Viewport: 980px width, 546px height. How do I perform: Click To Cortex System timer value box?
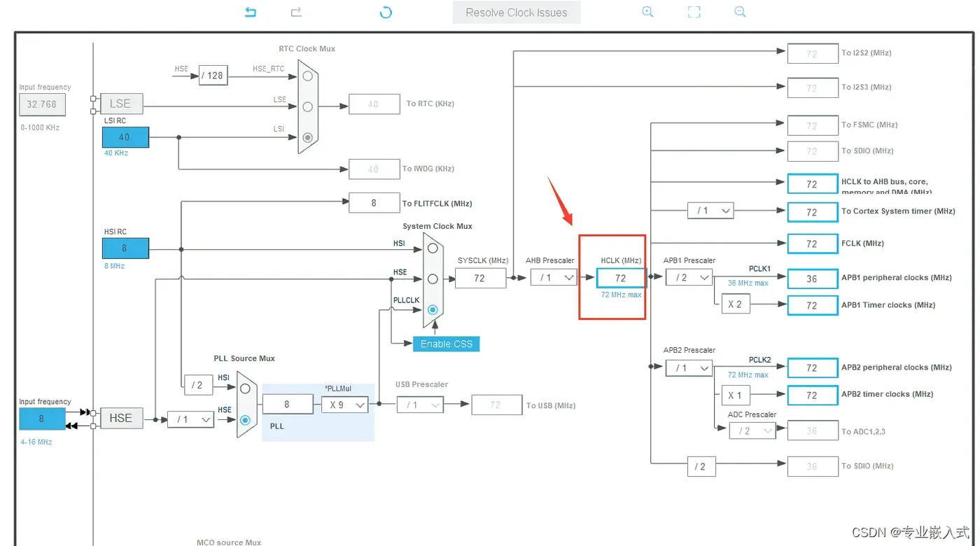pos(812,212)
